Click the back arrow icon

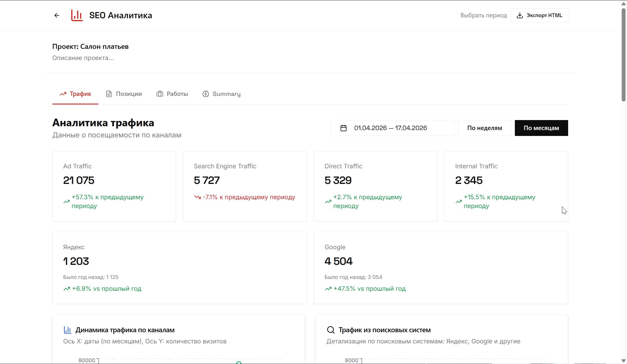pos(57,15)
